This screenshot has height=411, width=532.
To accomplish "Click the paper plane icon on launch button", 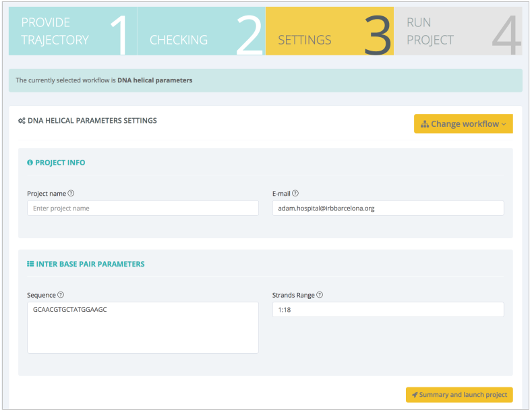I will coord(414,395).
